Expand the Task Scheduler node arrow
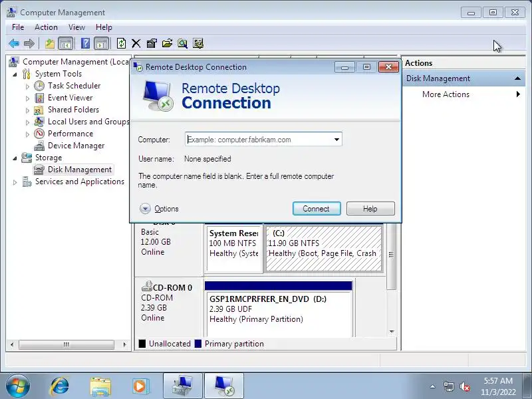 point(27,86)
